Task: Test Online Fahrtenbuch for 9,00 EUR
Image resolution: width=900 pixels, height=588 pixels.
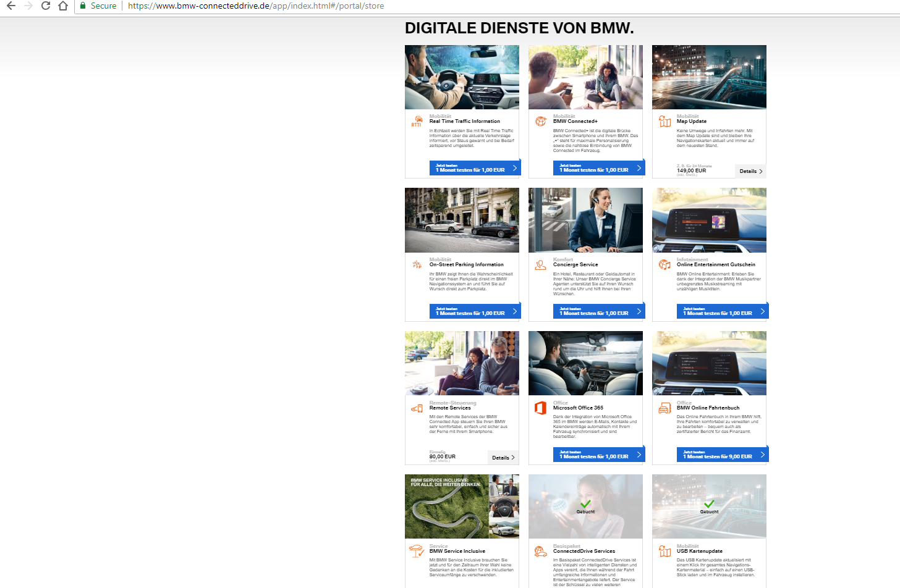Action: tap(722, 455)
